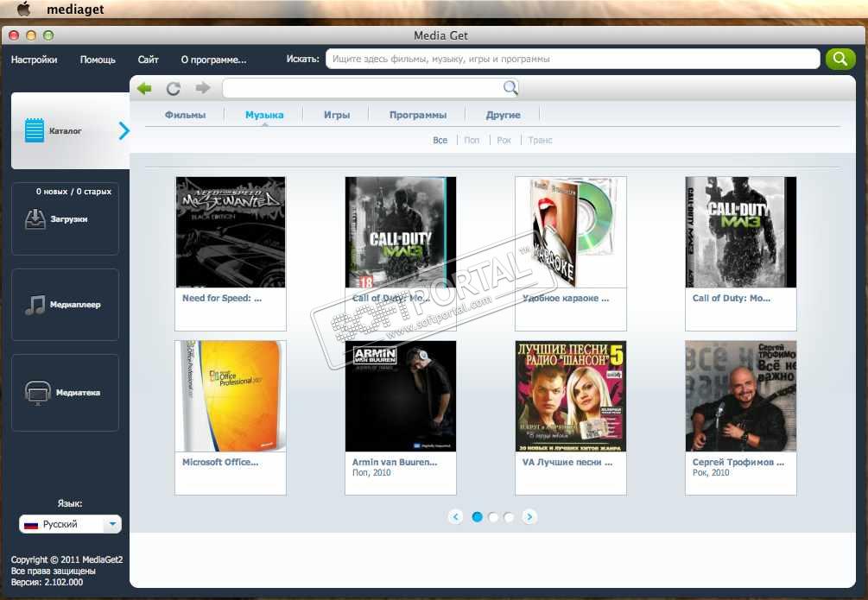Click Russian flag icon in language selector
Screen dimensions: 868x600
31,524
